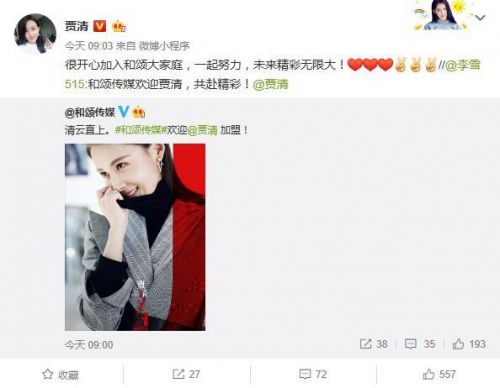Image resolution: width=500 pixels, height=388 pixels.
Task: Click the blue verified V badge of 和颂传媒
Action: click(123, 112)
